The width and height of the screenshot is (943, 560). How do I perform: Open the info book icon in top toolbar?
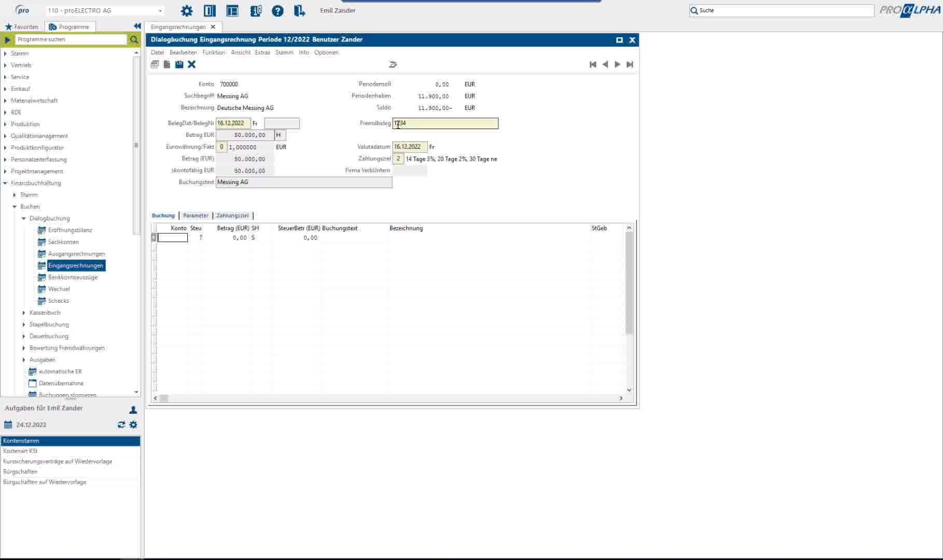point(256,10)
